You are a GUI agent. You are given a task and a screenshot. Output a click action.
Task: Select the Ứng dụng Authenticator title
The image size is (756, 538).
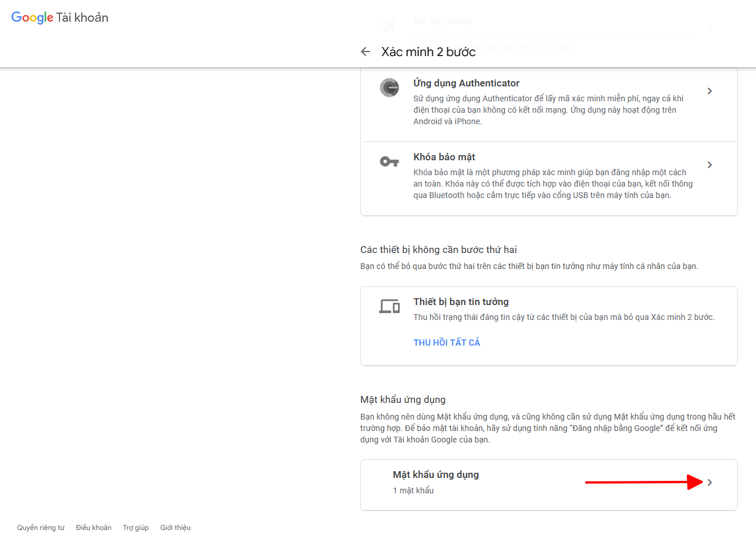point(466,84)
